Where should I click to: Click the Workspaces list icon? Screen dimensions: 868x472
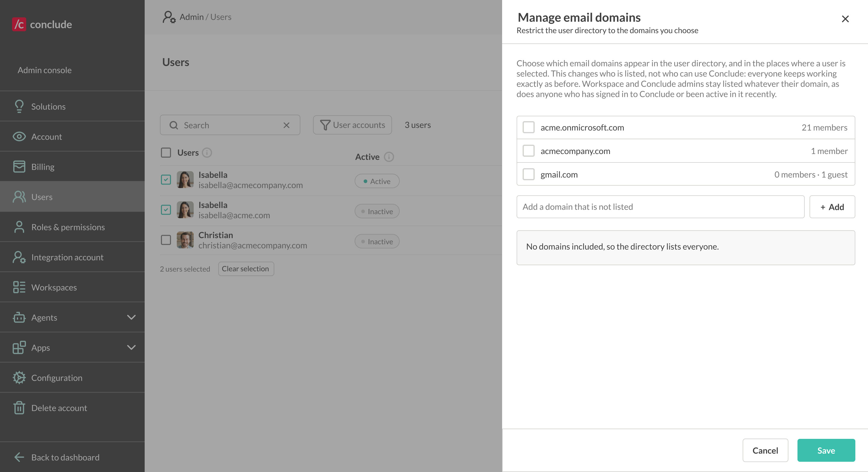(x=19, y=287)
